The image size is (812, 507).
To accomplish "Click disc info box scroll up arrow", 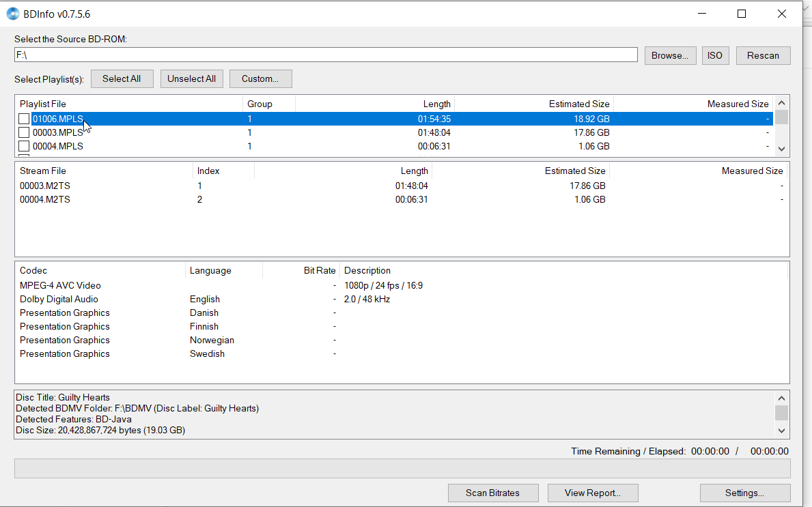I will point(781,398).
